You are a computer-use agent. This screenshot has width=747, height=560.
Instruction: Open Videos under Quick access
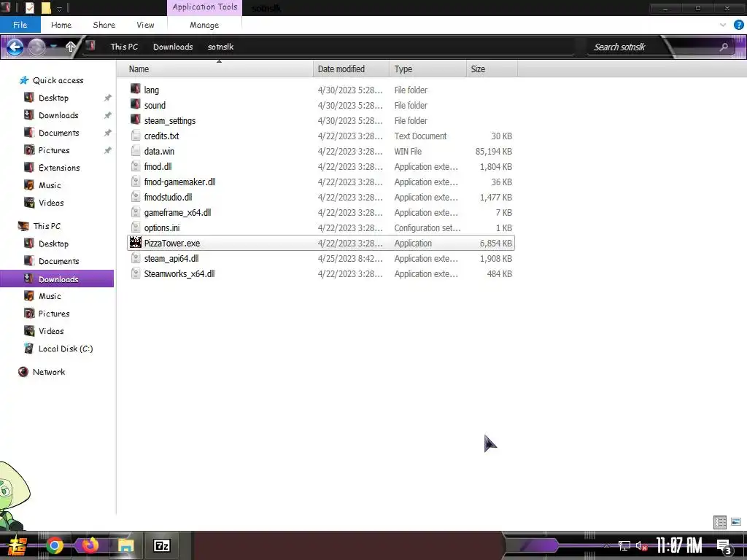point(51,203)
